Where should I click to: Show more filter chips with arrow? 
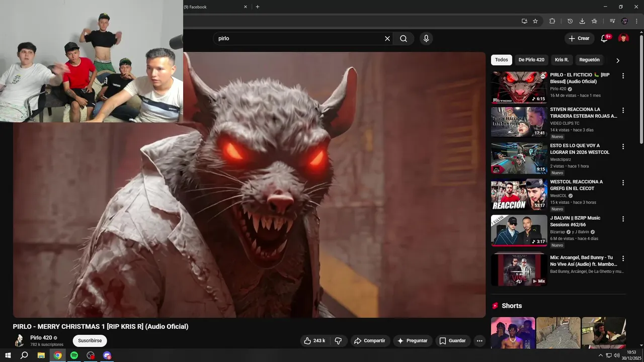(618, 60)
